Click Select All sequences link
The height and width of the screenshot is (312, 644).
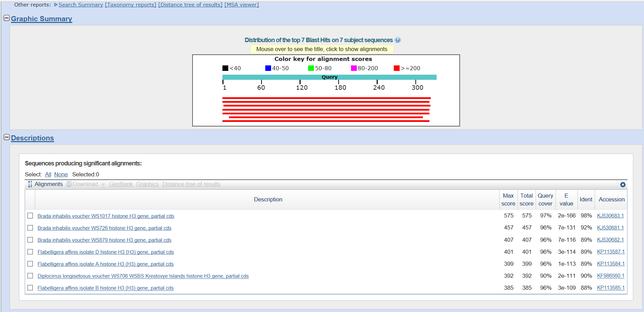point(48,175)
